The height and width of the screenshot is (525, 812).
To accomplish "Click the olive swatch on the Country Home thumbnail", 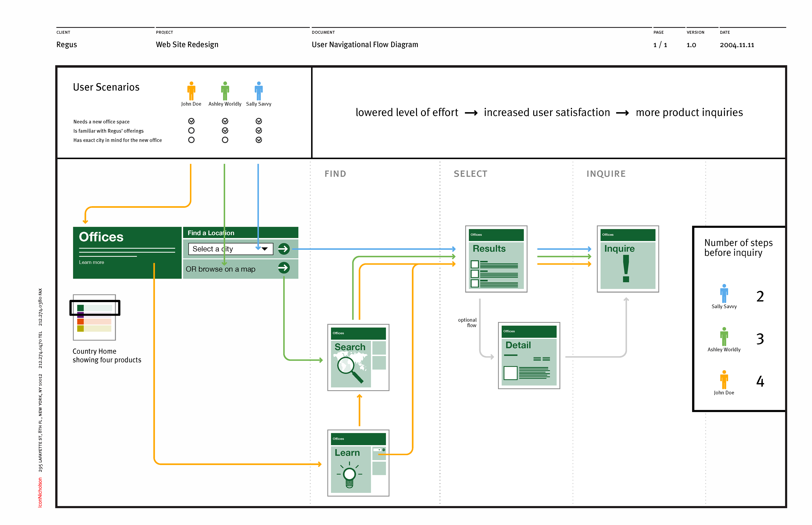I will coord(81,328).
